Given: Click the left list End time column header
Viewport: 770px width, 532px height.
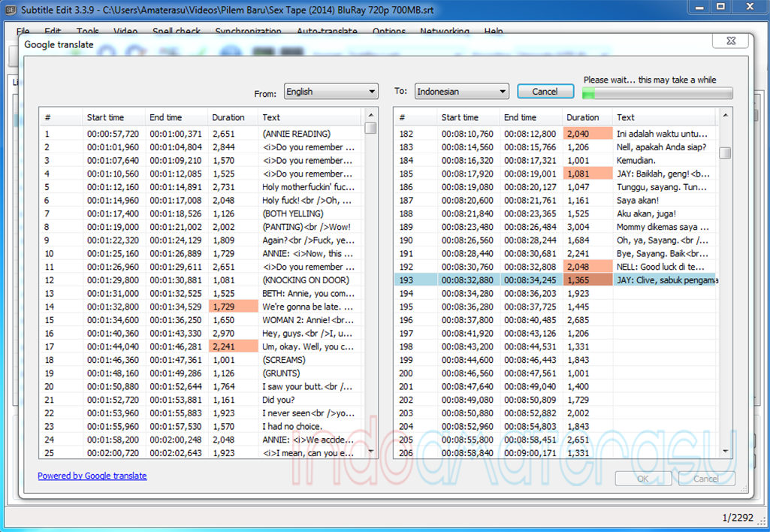Looking at the screenshot, I should pyautogui.click(x=177, y=117).
